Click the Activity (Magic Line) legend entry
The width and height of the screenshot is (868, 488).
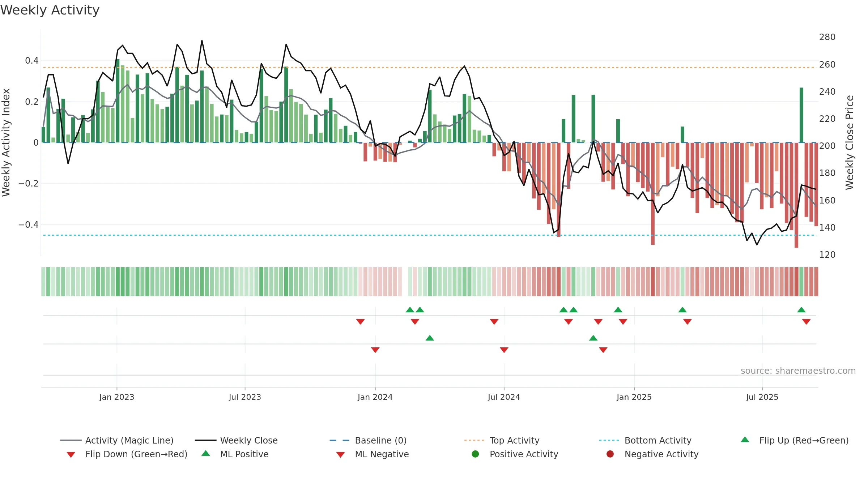pyautogui.click(x=116, y=440)
